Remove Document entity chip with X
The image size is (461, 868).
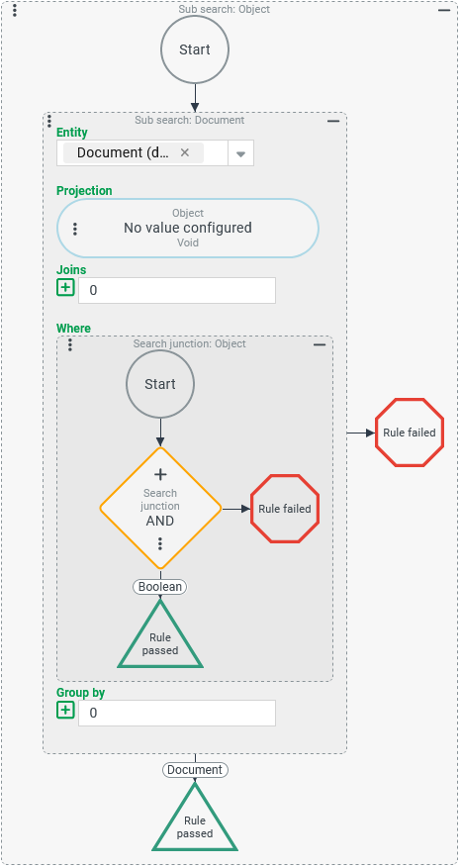(185, 152)
